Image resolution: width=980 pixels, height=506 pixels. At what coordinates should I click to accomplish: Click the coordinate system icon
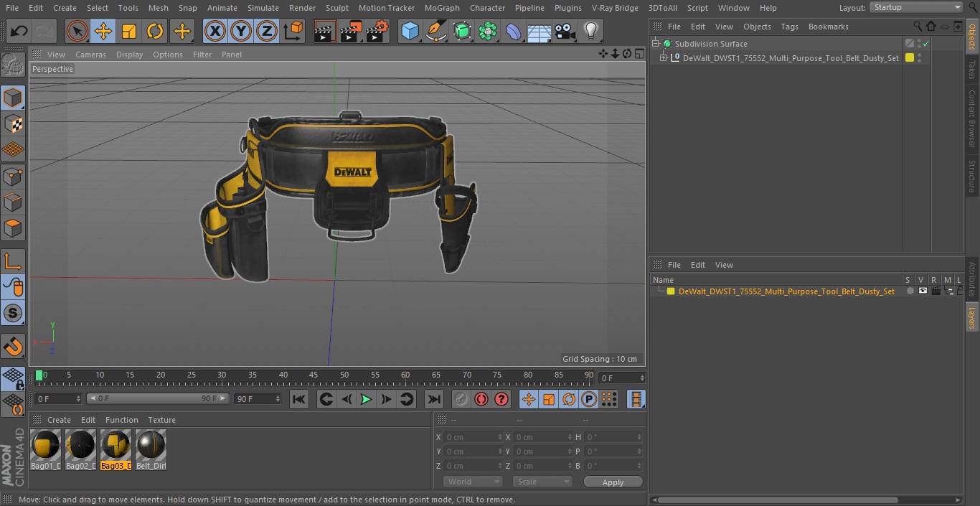tap(293, 31)
